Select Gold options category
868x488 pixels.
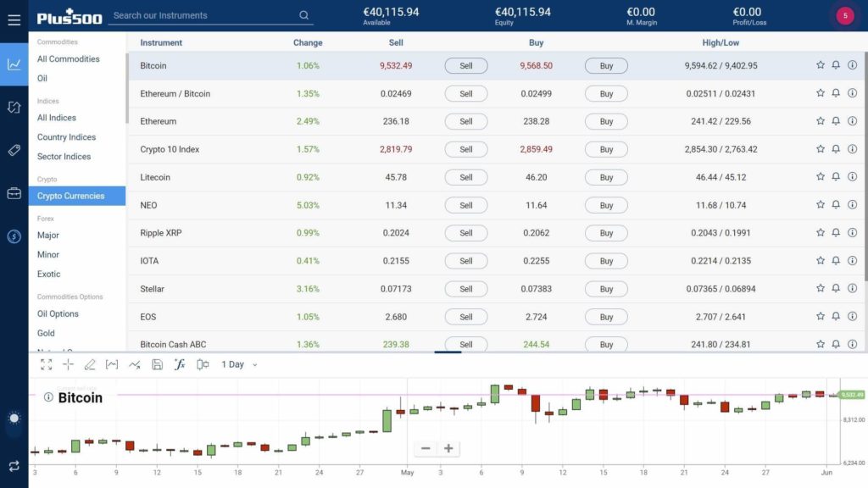click(x=46, y=332)
